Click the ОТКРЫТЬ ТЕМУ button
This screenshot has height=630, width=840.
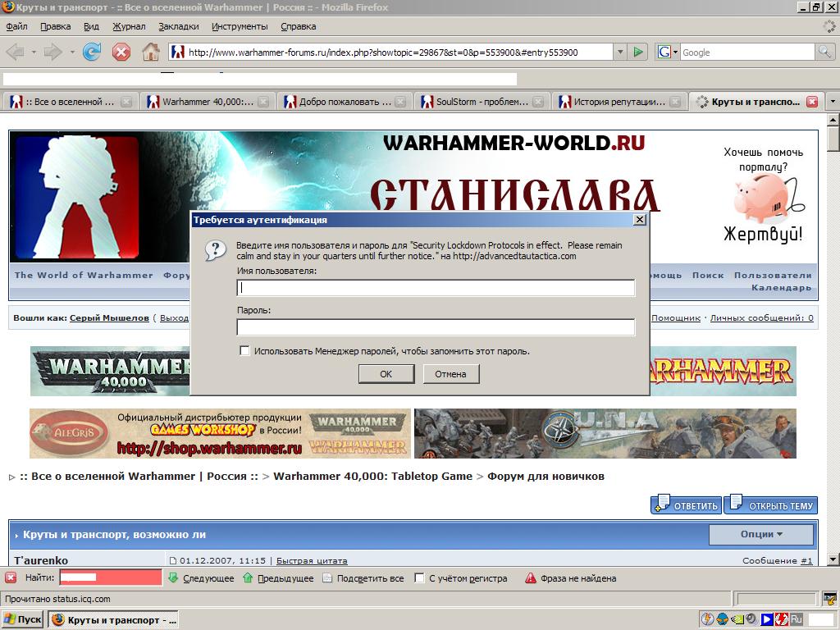771,504
